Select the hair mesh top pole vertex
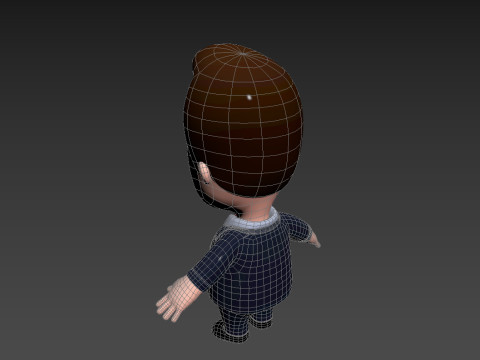 pyautogui.click(x=243, y=53)
